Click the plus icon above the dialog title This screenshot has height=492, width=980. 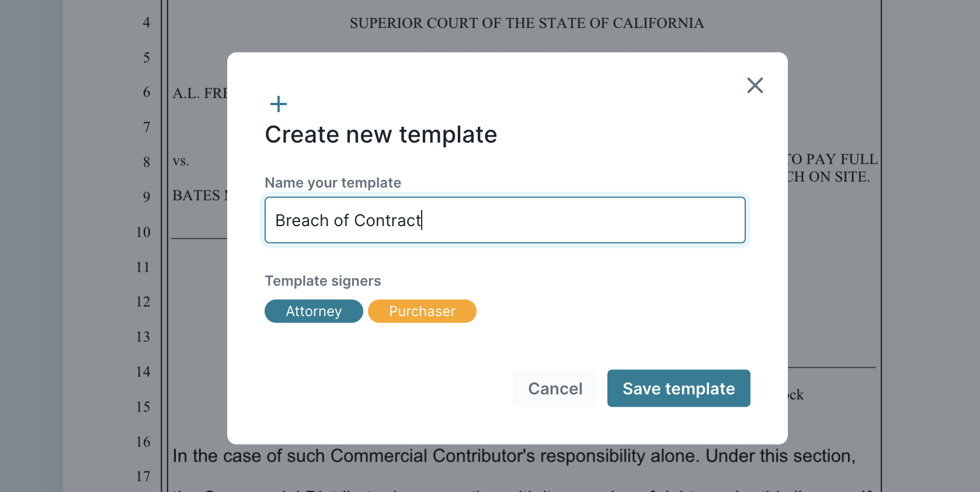click(279, 103)
